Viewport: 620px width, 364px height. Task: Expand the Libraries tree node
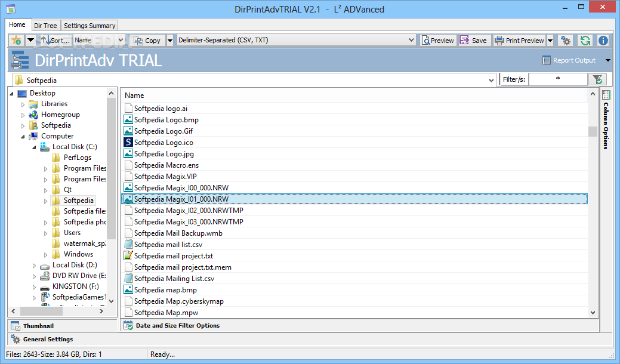click(x=23, y=105)
